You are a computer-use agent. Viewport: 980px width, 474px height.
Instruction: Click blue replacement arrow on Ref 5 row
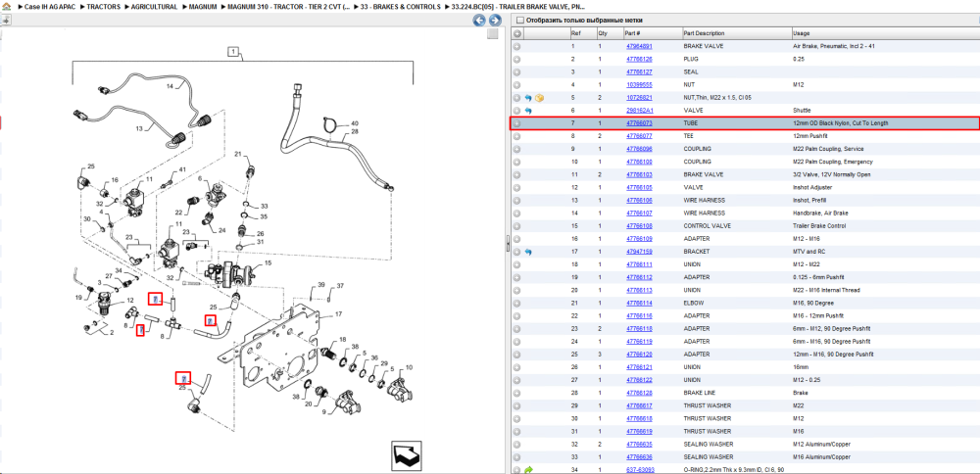(528, 98)
